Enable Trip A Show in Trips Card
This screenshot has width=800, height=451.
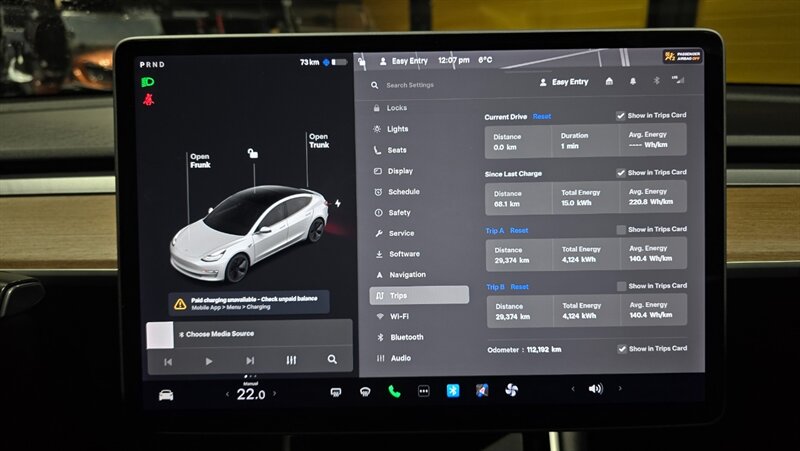pos(621,229)
